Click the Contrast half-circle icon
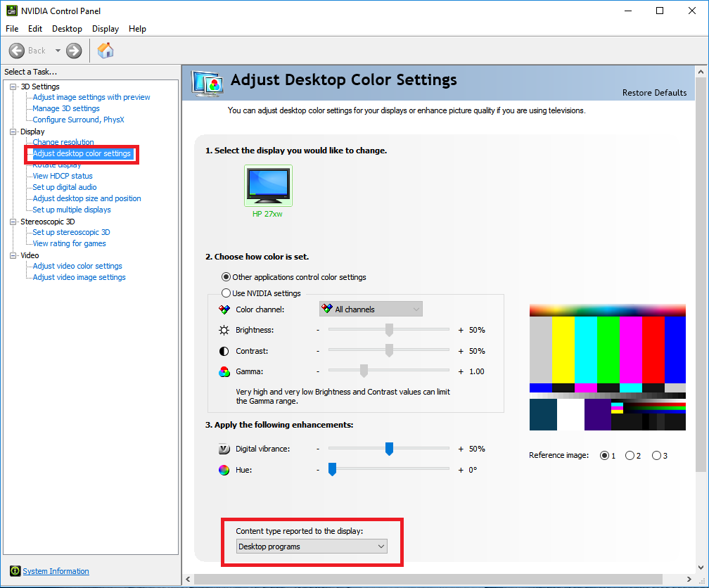The height and width of the screenshot is (588, 709). (x=224, y=351)
